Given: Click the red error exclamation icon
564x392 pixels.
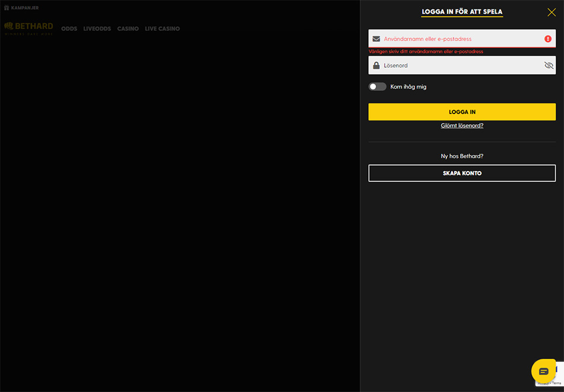Looking at the screenshot, I should (548, 39).
